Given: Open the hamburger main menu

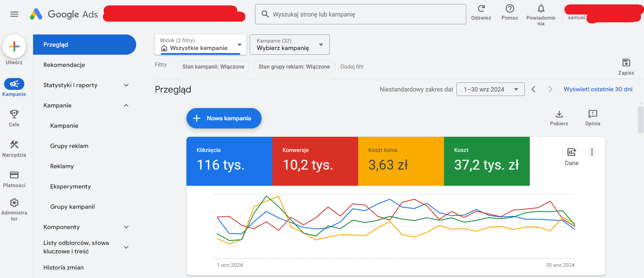Looking at the screenshot, I should [x=14, y=14].
